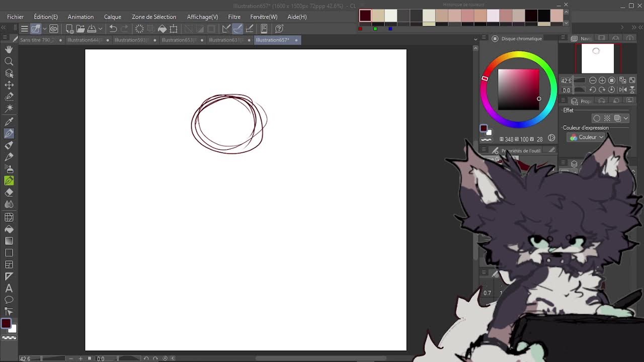Open dropdown arrow beside pen-tablet button

click(44, 29)
